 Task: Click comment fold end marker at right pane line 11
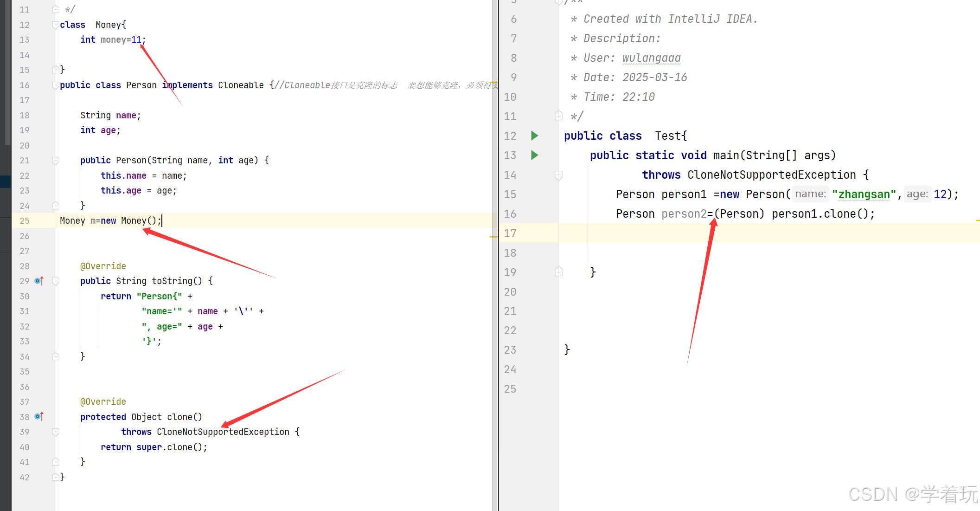[x=559, y=116]
